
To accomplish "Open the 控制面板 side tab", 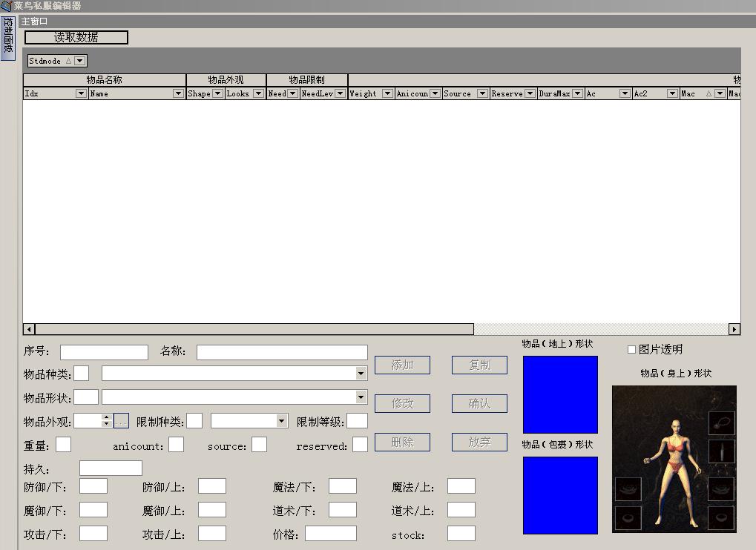I will point(7,37).
